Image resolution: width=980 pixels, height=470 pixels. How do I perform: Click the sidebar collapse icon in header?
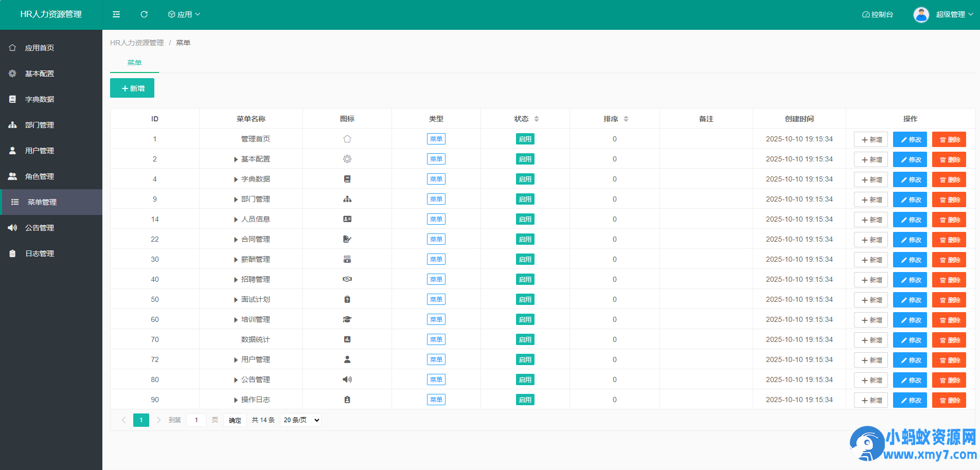[116, 14]
